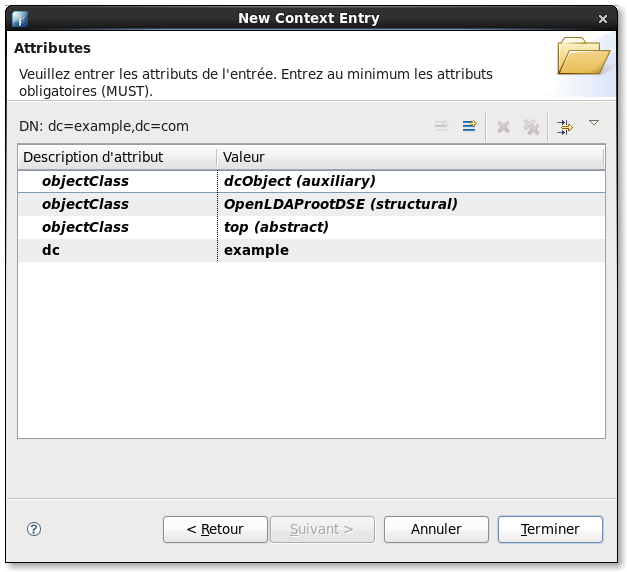Click the Annuler button
Screen dimensions: 627x572
pyautogui.click(x=436, y=529)
